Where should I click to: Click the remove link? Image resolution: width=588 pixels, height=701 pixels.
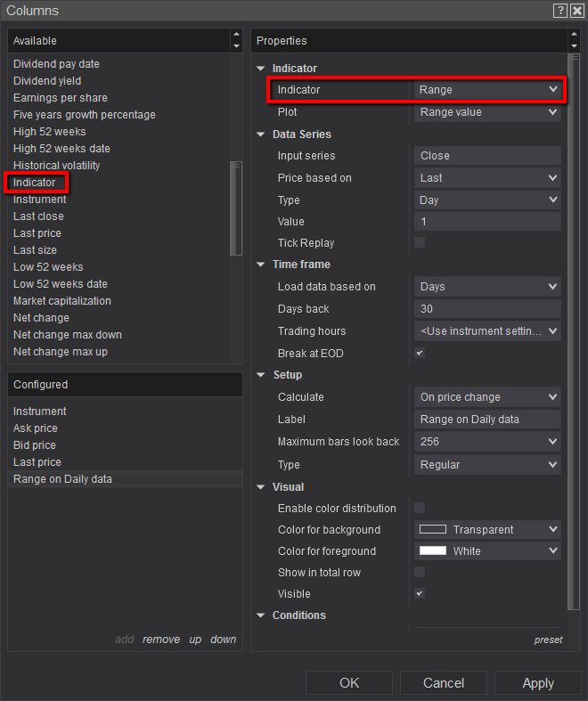point(161,640)
